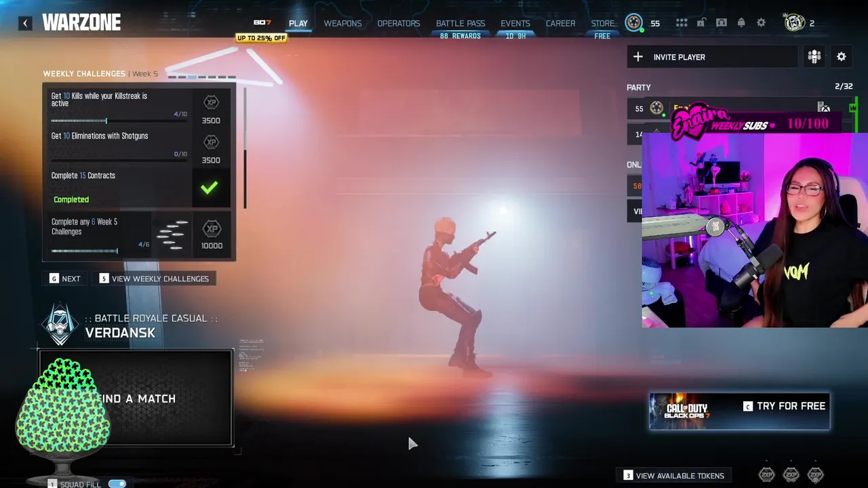Go to the EVENTS tab
This screenshot has height=488, width=868.
[515, 23]
